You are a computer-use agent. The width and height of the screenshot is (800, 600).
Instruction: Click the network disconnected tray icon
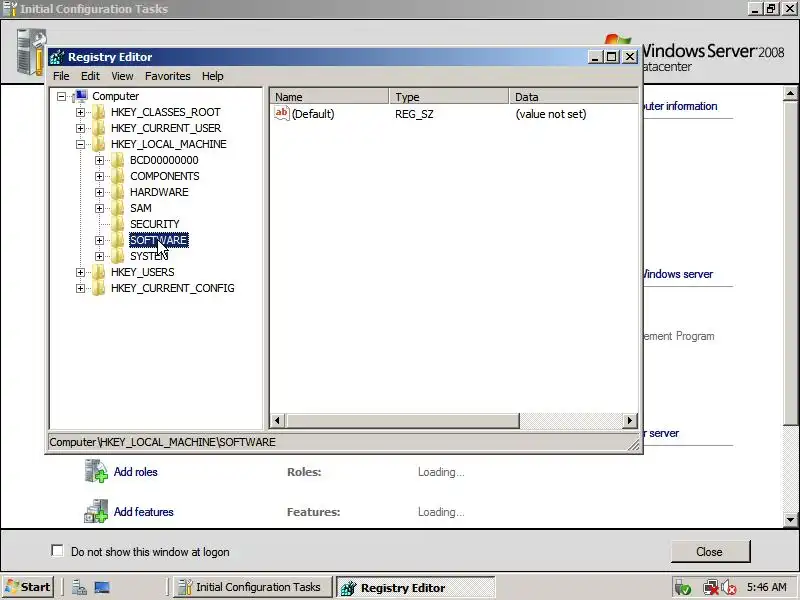[x=711, y=588]
